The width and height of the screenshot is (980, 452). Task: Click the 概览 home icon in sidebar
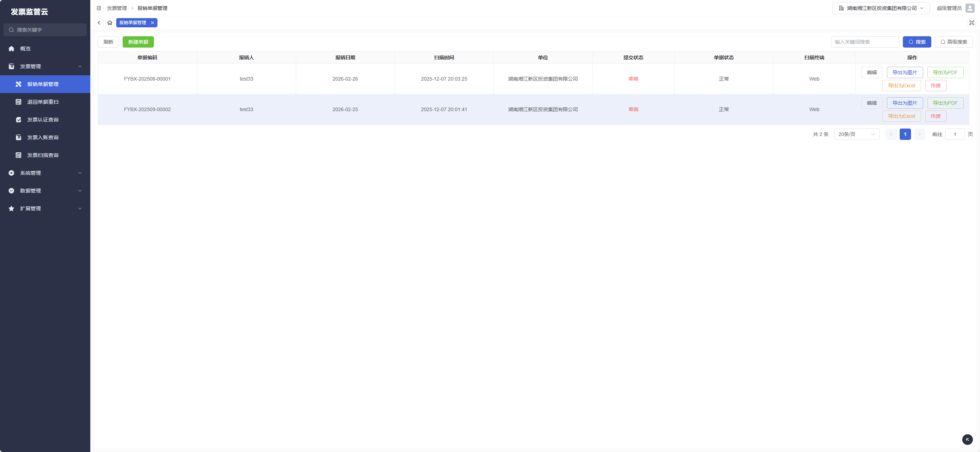coord(11,49)
